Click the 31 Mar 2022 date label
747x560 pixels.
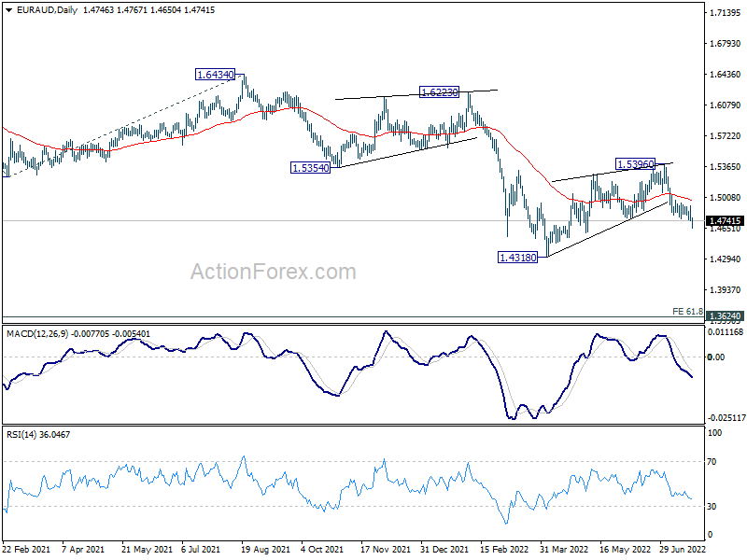tap(564, 549)
